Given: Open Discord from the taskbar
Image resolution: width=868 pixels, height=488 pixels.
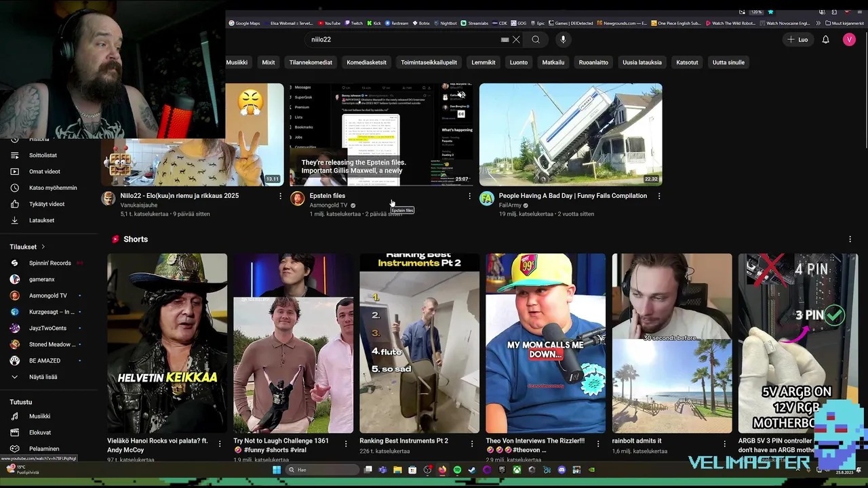Looking at the screenshot, I should click(561, 470).
